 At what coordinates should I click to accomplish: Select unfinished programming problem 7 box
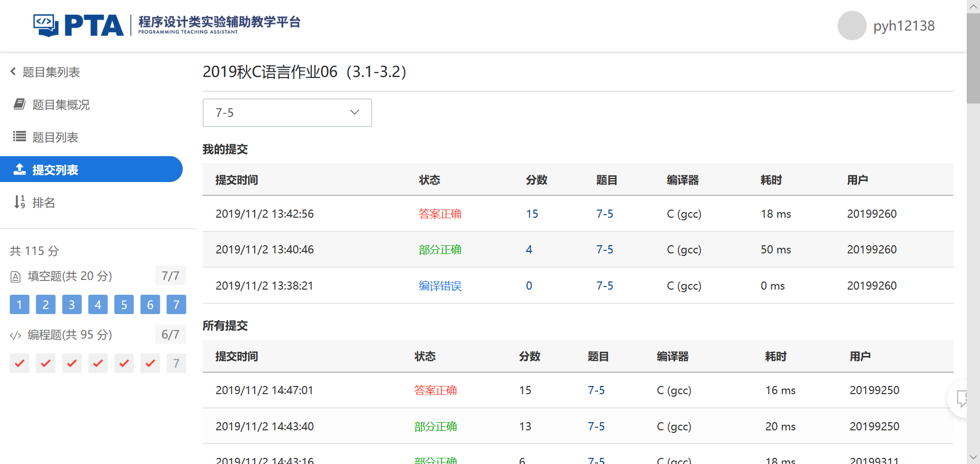[x=176, y=364]
